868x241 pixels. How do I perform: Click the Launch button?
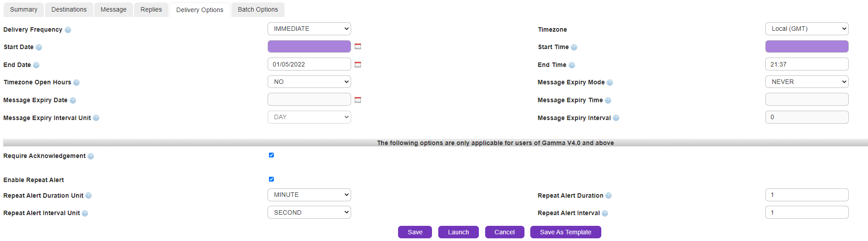tap(458, 232)
